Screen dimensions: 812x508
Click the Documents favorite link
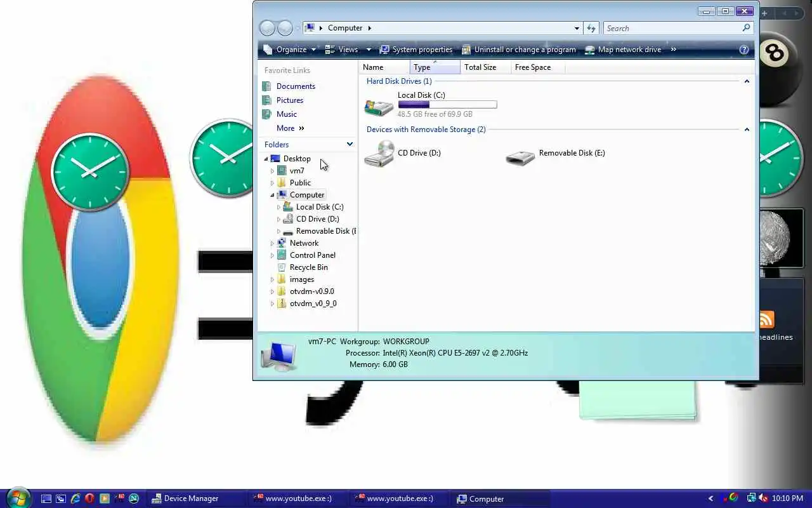296,86
